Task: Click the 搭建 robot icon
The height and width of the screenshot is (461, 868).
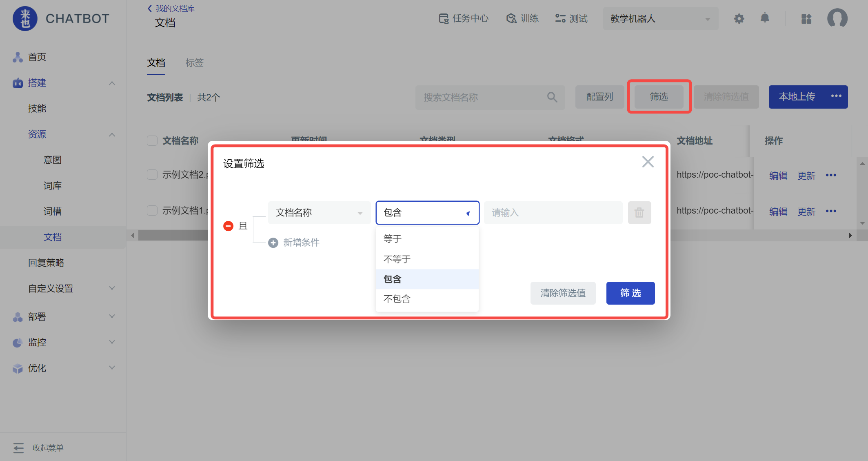Action: [x=18, y=83]
